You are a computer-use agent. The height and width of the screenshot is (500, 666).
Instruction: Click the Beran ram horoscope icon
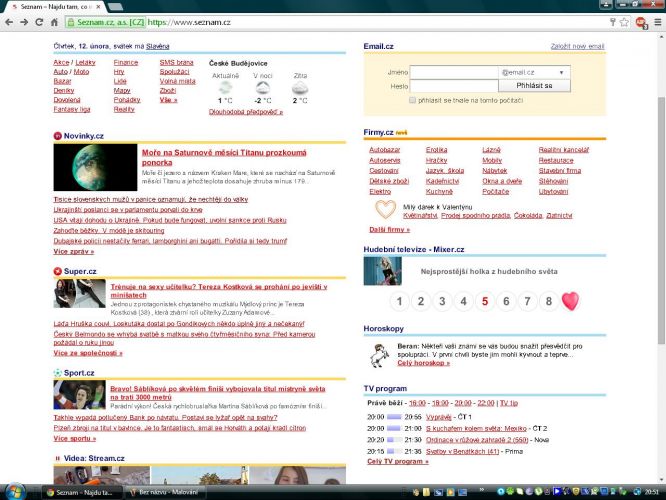coord(379,356)
